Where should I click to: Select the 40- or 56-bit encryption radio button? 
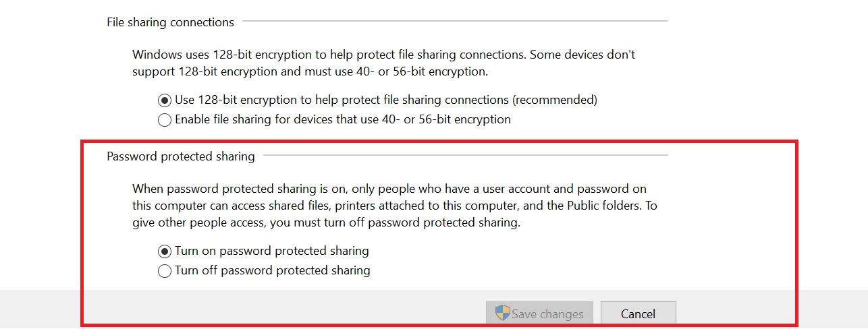pos(165,120)
